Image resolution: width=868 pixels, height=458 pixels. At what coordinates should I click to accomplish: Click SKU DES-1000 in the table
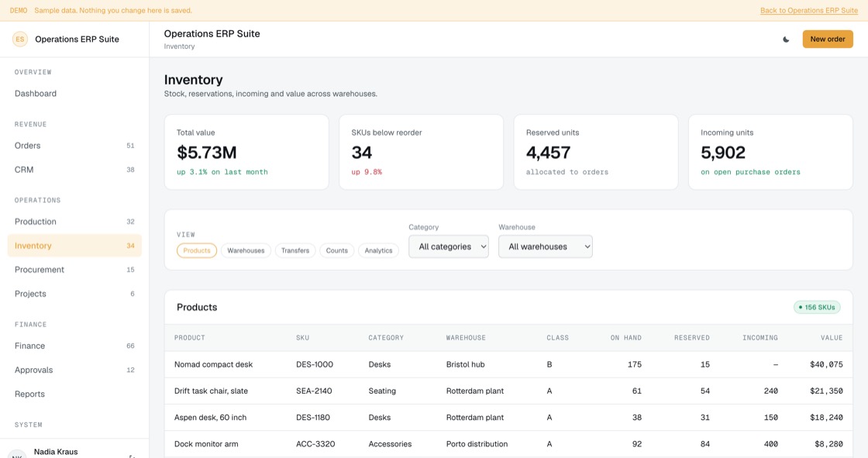click(x=315, y=364)
